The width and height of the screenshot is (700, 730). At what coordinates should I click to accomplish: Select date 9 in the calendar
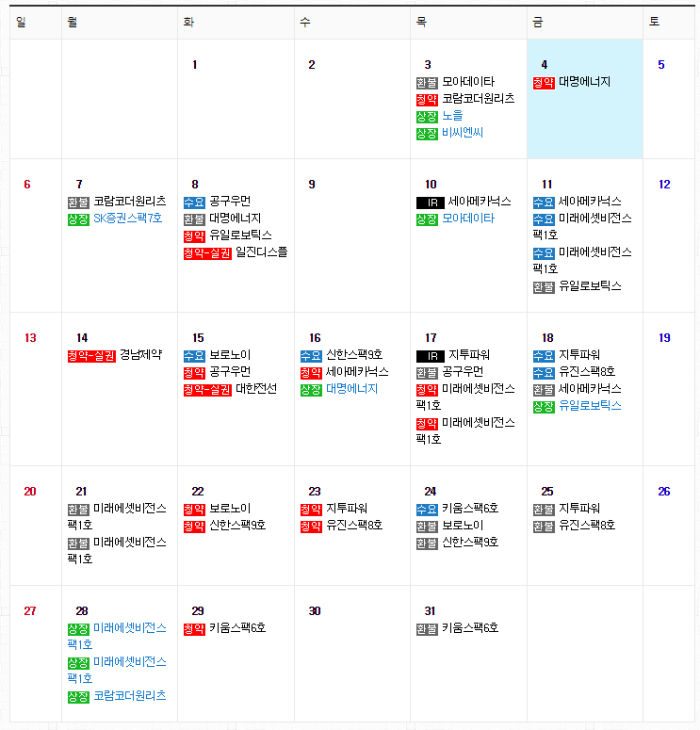click(x=312, y=185)
